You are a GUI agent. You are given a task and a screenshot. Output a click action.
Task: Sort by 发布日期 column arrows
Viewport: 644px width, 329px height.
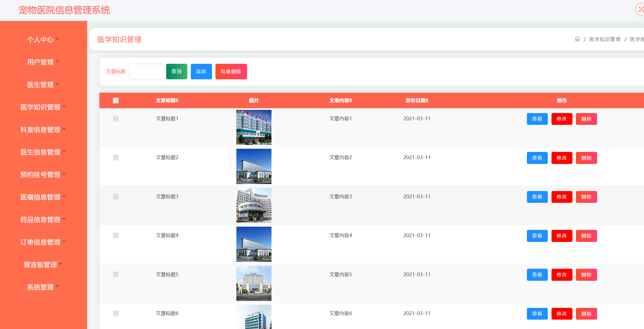tap(427, 101)
